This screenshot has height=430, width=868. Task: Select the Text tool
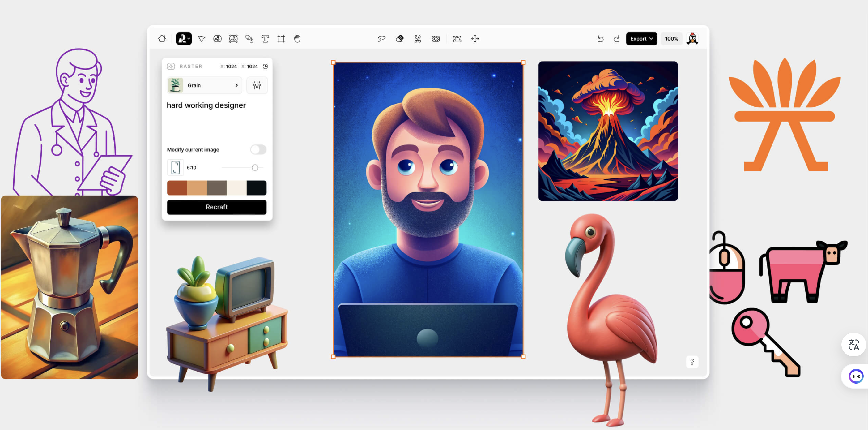click(265, 39)
